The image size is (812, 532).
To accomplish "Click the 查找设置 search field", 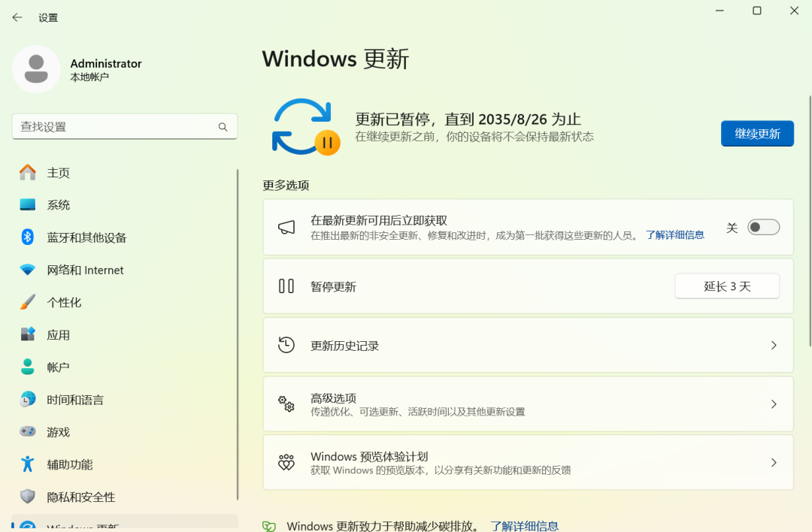I will 124,127.
